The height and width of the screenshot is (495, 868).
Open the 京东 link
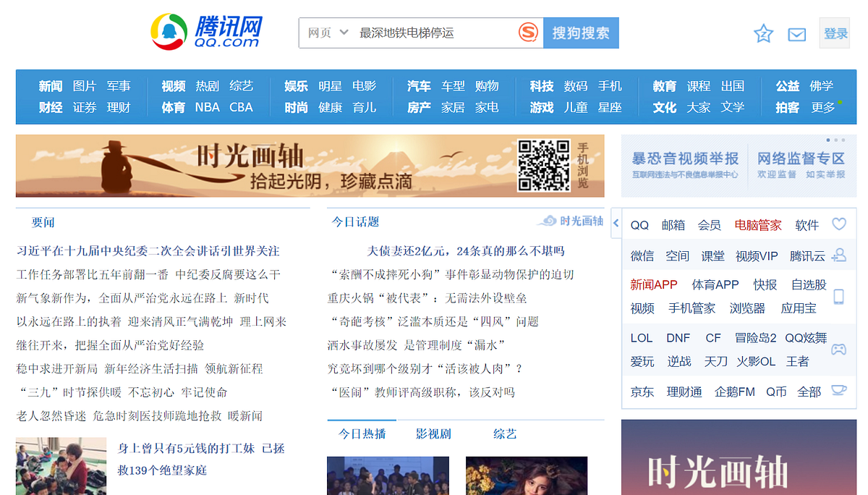[x=642, y=392]
